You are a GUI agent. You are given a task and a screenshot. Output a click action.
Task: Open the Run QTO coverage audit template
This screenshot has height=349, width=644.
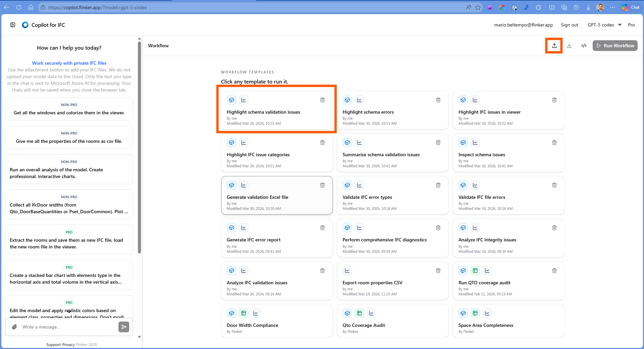click(484, 283)
